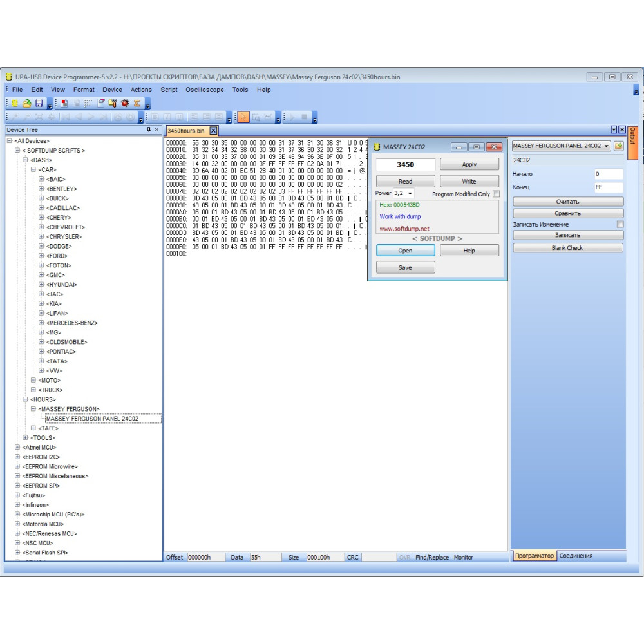Collapse the <HOURS> tree node
This screenshot has width=644, height=644.
coord(25,399)
